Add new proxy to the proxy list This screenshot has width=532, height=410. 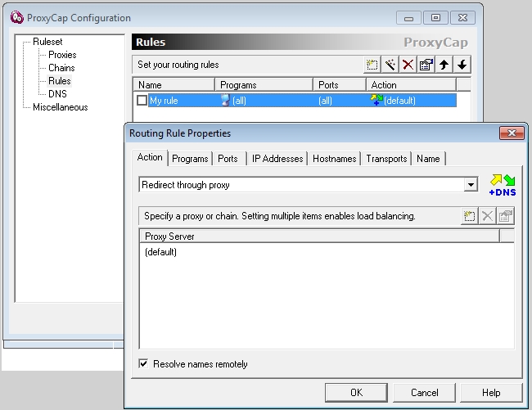click(x=469, y=216)
